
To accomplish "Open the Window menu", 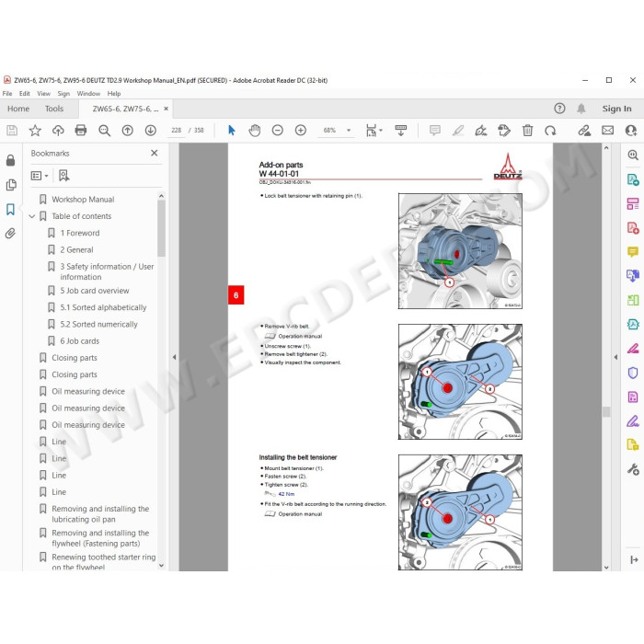I will pyautogui.click(x=88, y=94).
